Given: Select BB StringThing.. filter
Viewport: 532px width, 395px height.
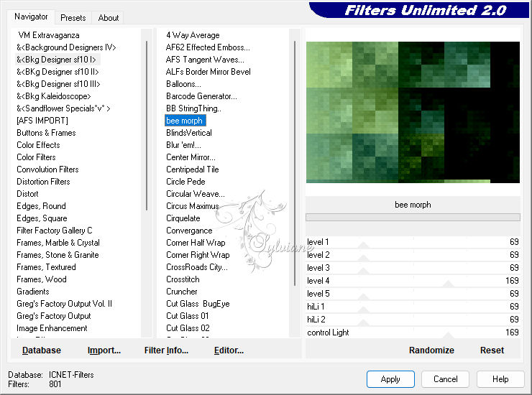Looking at the screenshot, I should 193,108.
